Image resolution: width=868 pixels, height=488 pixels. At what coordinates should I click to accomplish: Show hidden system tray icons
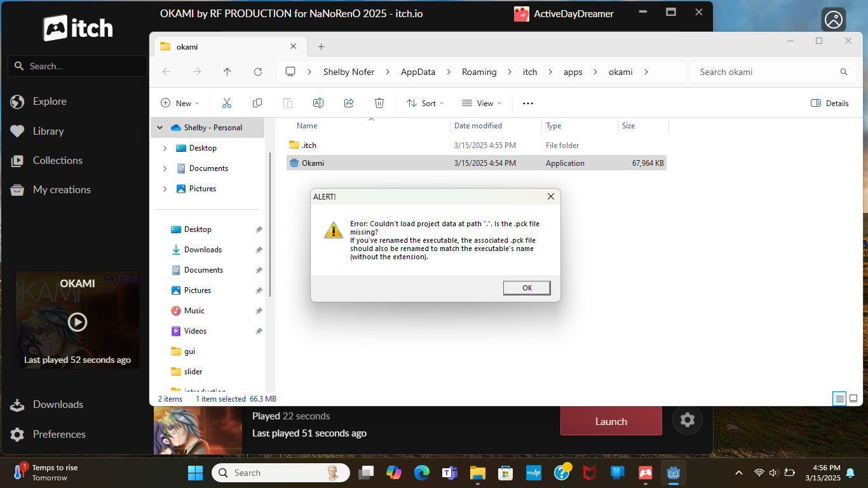[x=738, y=473]
